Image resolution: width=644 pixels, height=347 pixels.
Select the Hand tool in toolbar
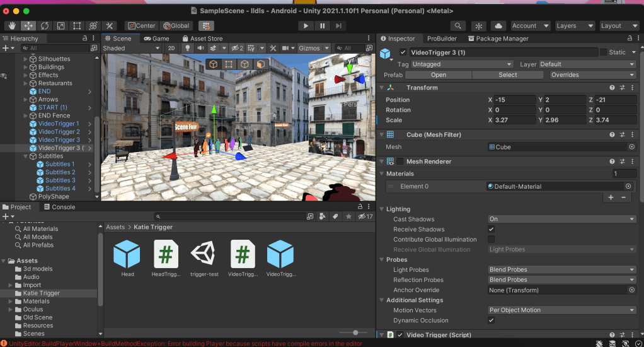pyautogui.click(x=12, y=26)
